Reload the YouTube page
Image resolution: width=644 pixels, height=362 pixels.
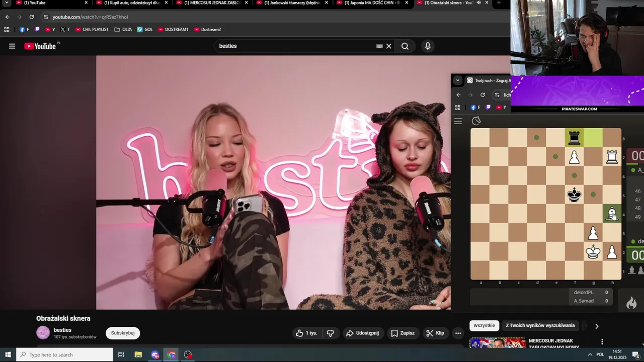click(31, 17)
